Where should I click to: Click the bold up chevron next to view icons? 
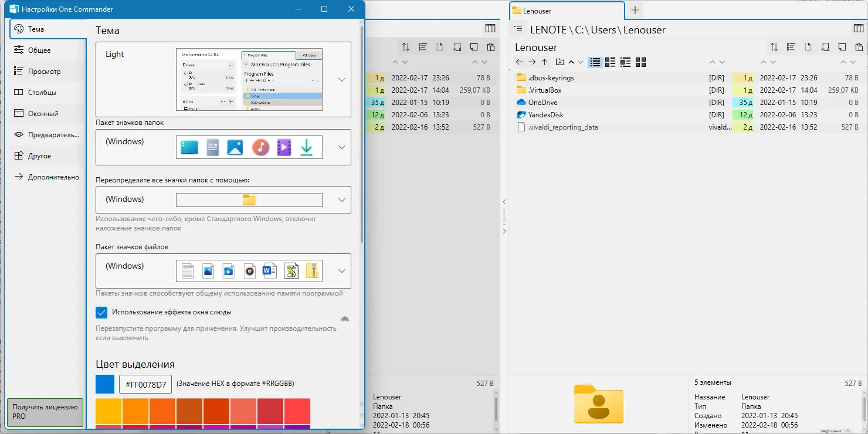tap(571, 62)
